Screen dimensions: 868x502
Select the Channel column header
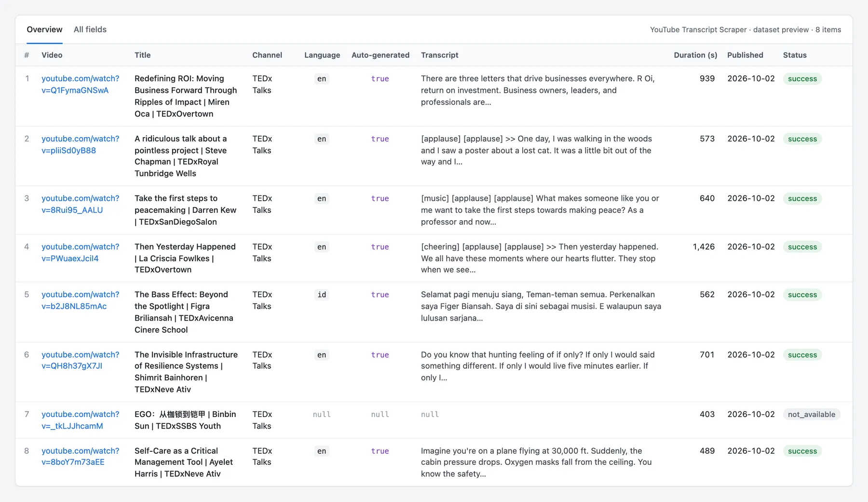(267, 55)
